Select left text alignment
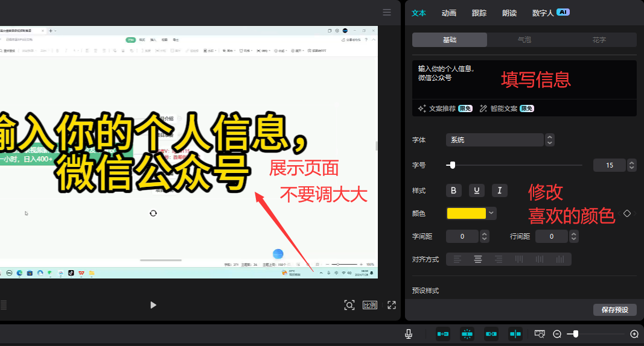The width and height of the screenshot is (644, 346). (457, 259)
